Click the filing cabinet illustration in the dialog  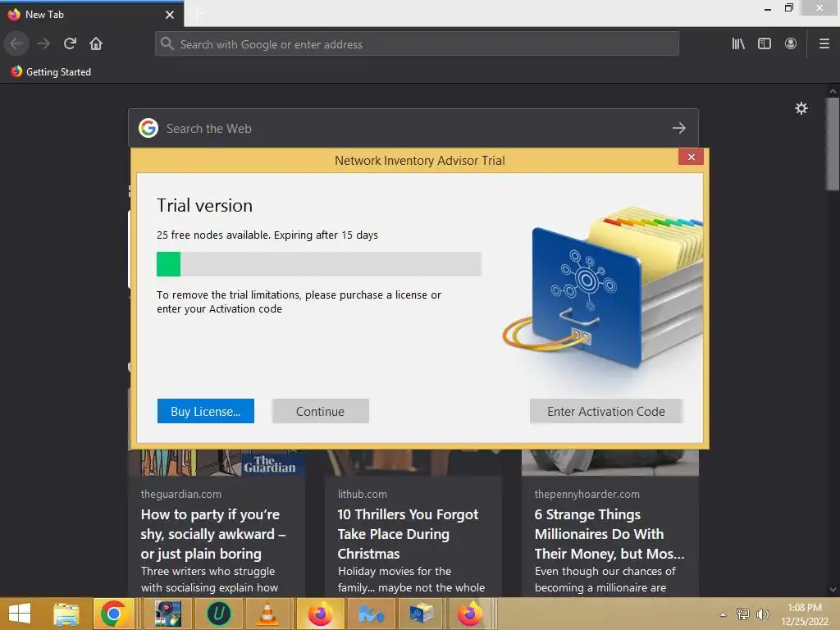pos(603,290)
